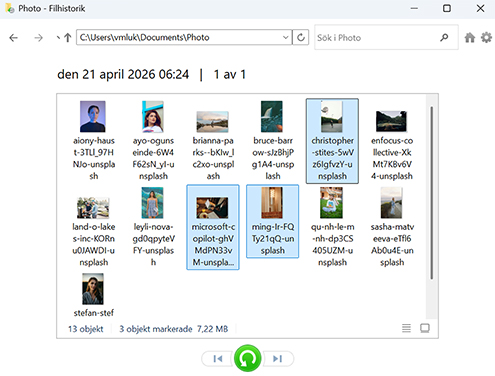Click the Sök i Photo search box
The height and width of the screenshot is (376, 495).
point(386,37)
